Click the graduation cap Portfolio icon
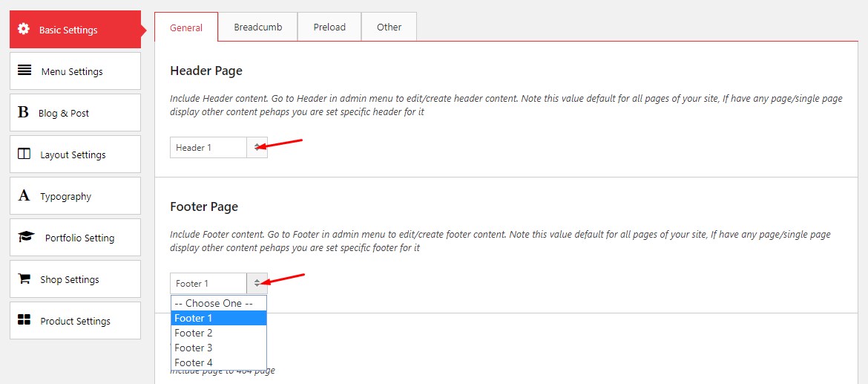The width and height of the screenshot is (868, 384). (x=27, y=238)
